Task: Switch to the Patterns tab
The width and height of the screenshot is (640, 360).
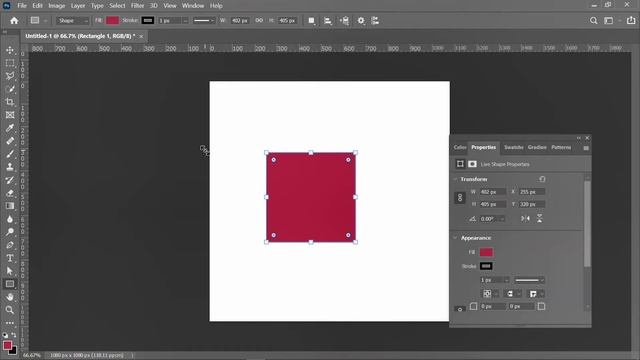Action: tap(561, 147)
